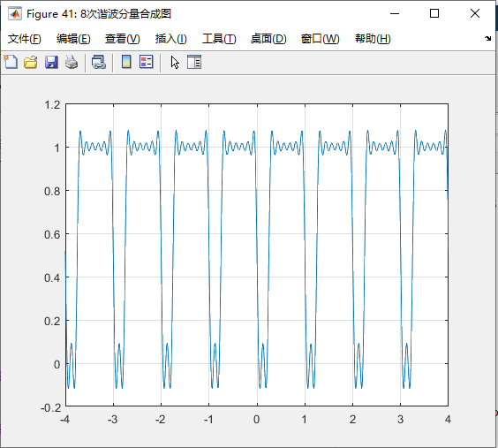Dock the figure using the menu bar arrow
The height and width of the screenshot is (448, 498).
pos(487,39)
